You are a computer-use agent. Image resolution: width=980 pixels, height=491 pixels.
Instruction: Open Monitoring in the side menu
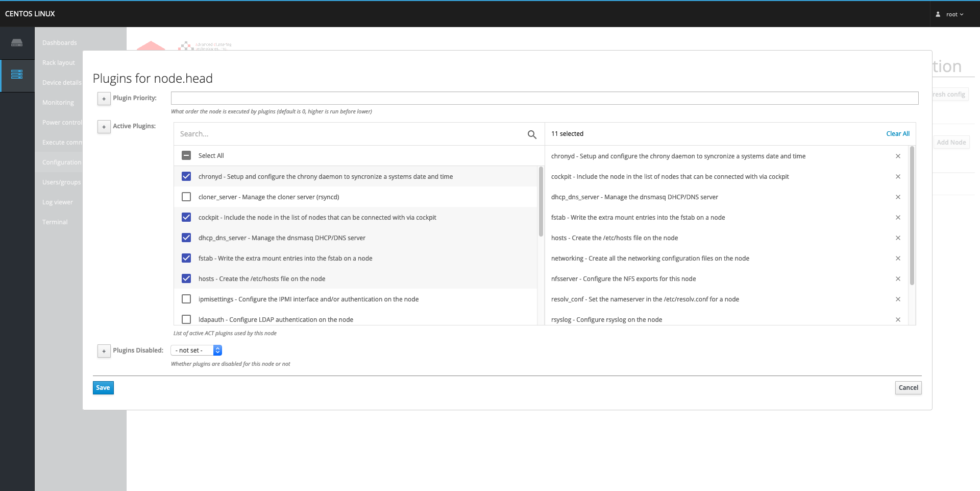[x=58, y=103]
